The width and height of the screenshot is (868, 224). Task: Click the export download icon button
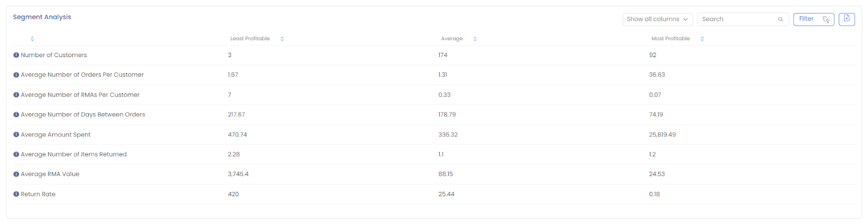click(846, 19)
